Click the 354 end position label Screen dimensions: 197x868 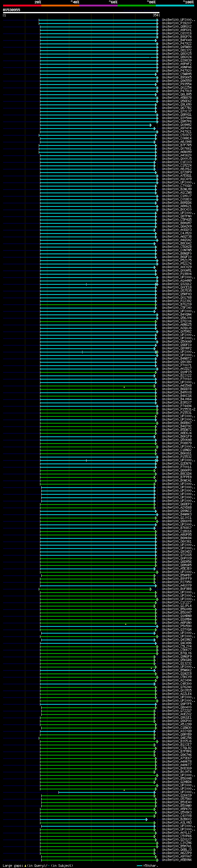point(155,15)
